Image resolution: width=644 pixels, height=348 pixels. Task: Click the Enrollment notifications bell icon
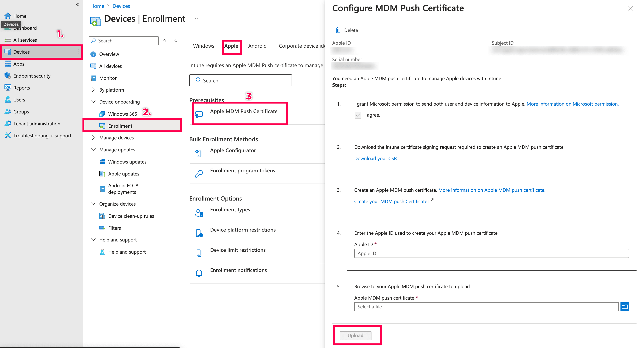199,273
